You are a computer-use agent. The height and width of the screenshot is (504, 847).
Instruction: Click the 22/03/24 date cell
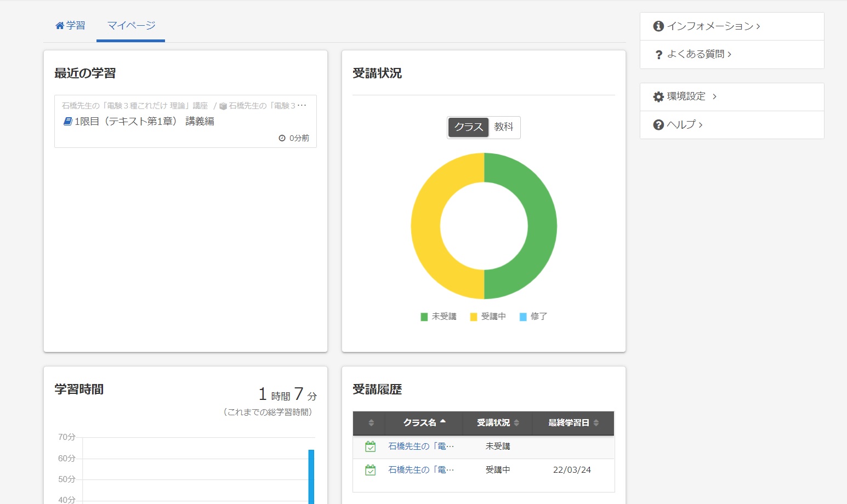(572, 470)
